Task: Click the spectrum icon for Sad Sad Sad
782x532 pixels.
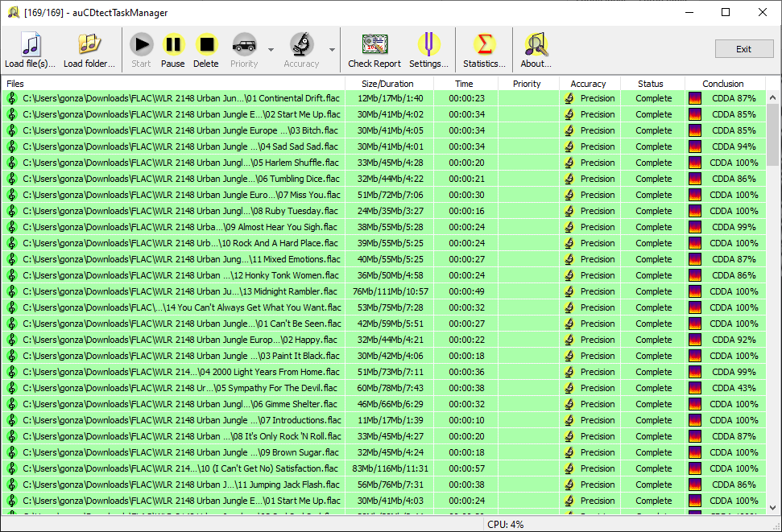Action: pos(695,146)
